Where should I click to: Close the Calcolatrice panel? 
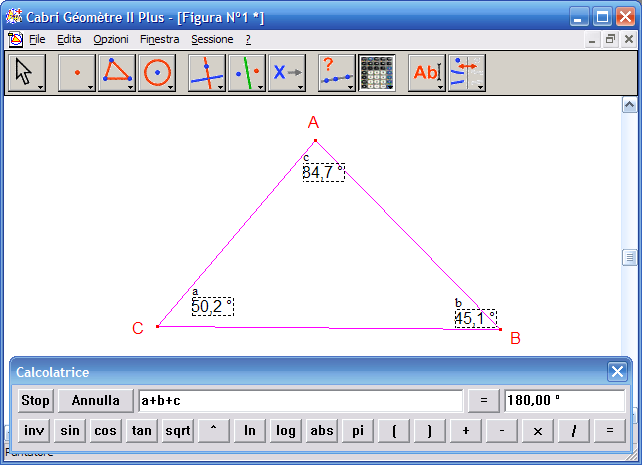pos(617,372)
